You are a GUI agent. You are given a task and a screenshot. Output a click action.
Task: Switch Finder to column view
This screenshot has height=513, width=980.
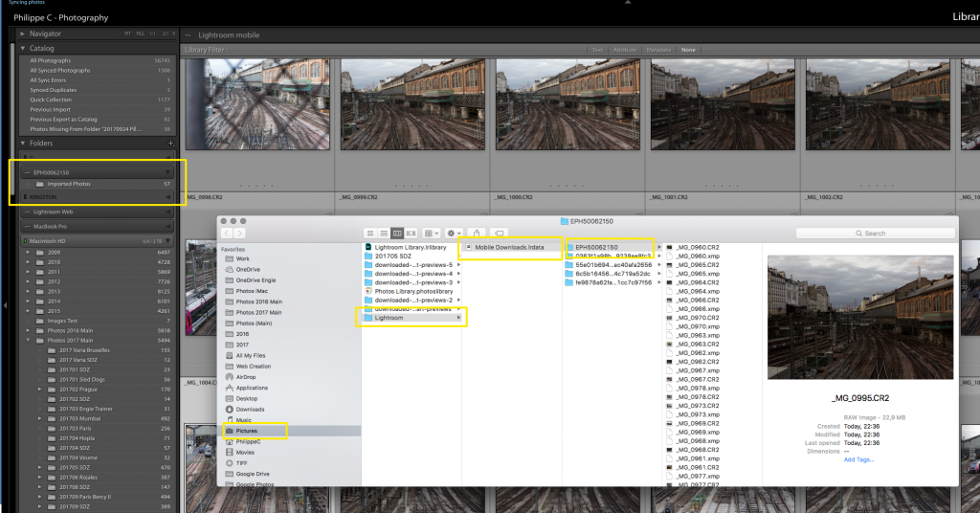(x=397, y=234)
